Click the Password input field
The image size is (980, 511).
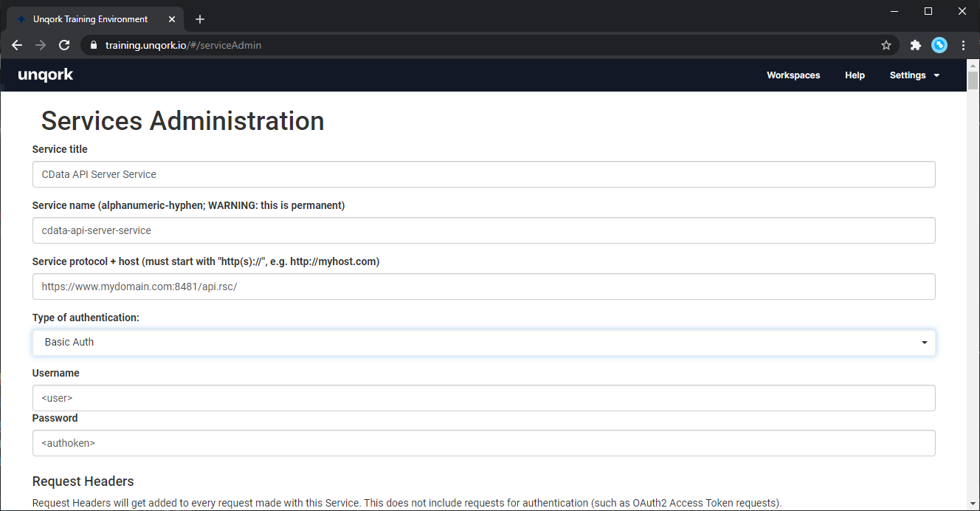(483, 443)
